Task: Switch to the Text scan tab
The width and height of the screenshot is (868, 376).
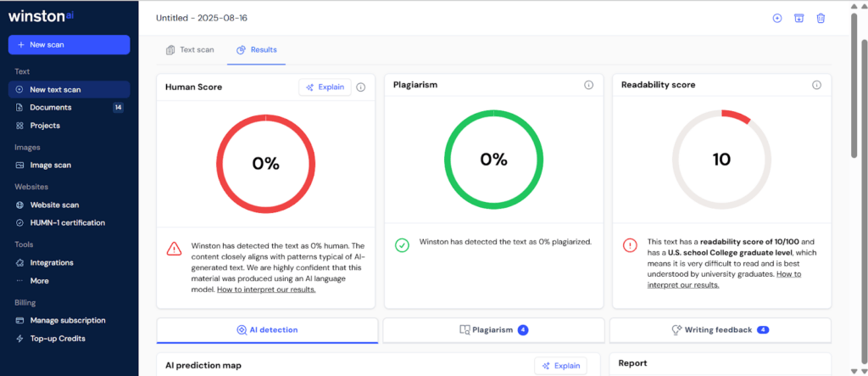Action: click(190, 50)
